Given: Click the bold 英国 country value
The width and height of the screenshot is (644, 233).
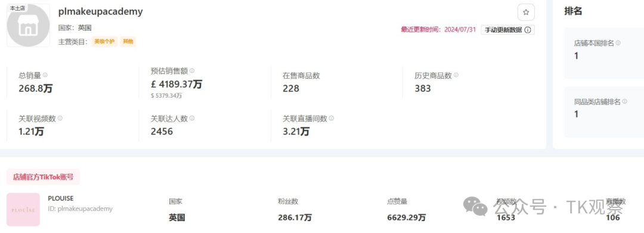Looking at the screenshot, I should (177, 218).
